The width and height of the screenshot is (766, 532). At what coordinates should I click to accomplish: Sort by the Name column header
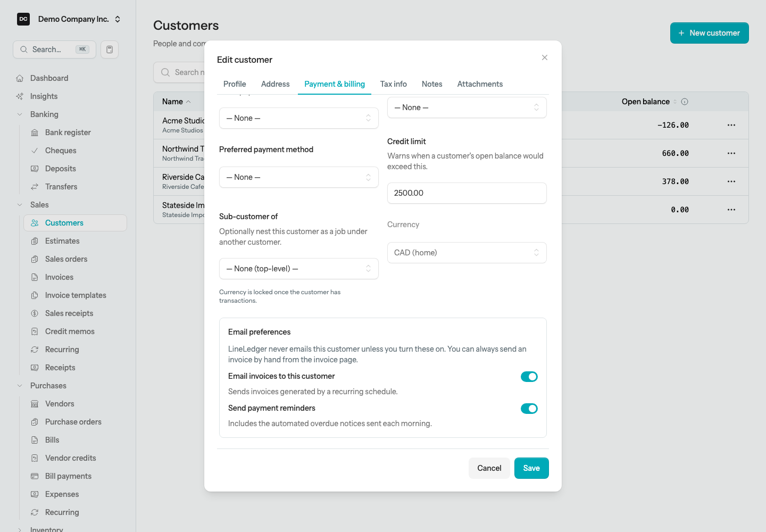(176, 102)
